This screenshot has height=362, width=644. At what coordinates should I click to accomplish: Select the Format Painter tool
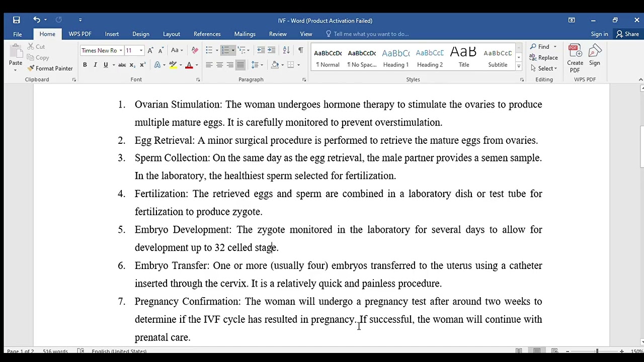click(50, 68)
